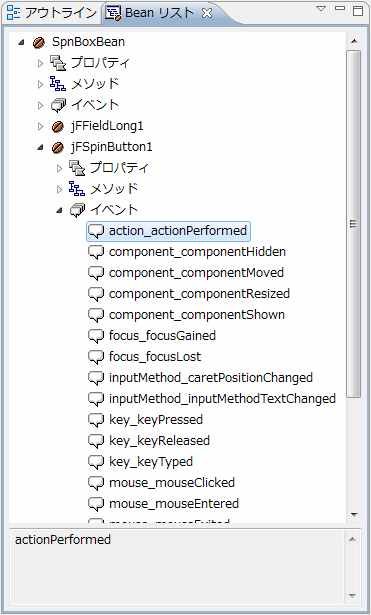
Task: Collapse the jFSpinButton1 node
Action: click(40, 148)
